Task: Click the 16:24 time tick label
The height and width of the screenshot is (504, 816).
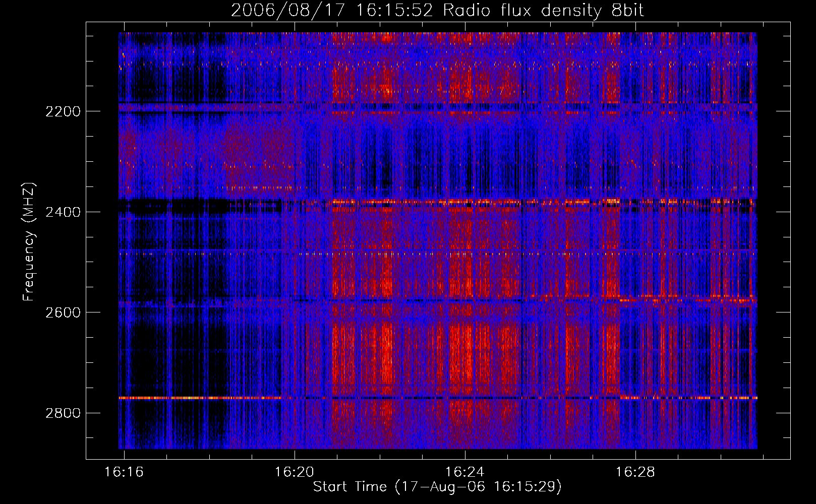Action: pyautogui.click(x=464, y=472)
